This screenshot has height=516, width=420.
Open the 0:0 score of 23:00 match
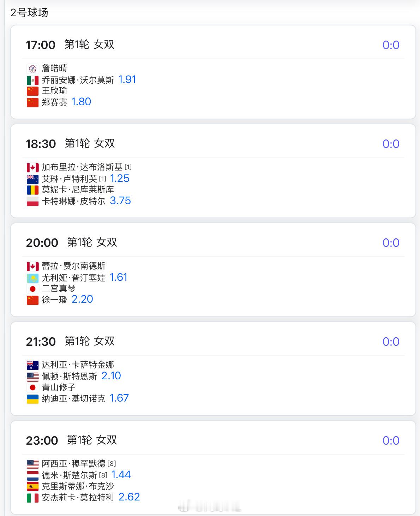click(x=391, y=440)
